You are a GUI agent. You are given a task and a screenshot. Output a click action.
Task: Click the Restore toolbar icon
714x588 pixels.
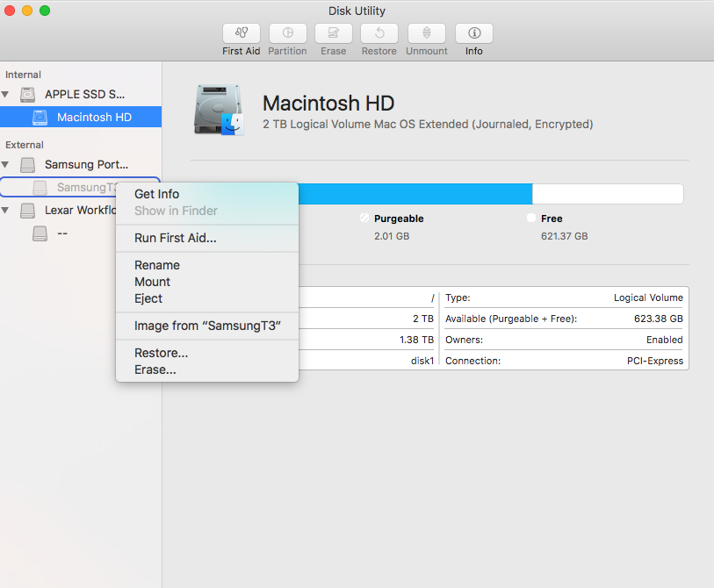[x=379, y=33]
